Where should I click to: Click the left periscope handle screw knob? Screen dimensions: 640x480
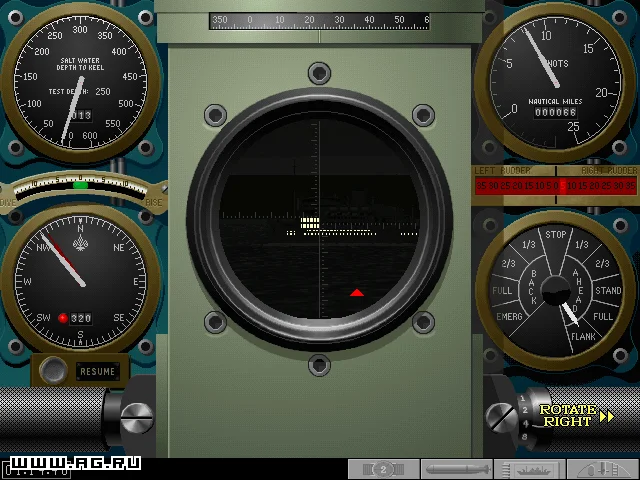click(135, 412)
